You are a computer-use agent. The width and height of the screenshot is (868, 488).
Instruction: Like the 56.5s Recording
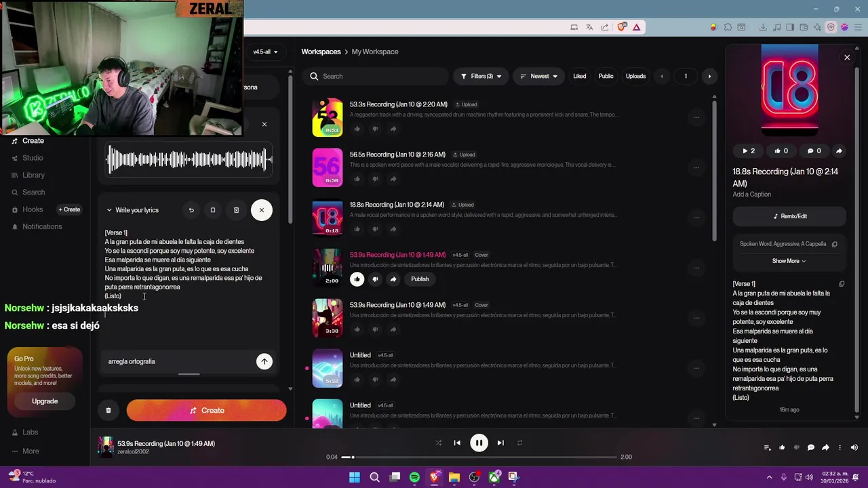pos(357,179)
